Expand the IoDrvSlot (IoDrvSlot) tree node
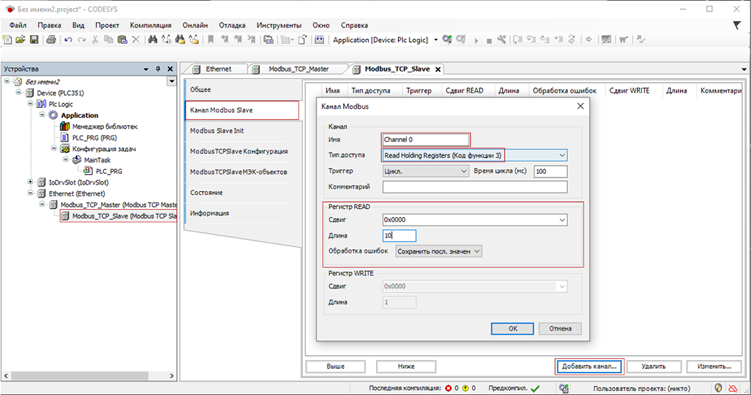751x395 pixels. (30, 182)
